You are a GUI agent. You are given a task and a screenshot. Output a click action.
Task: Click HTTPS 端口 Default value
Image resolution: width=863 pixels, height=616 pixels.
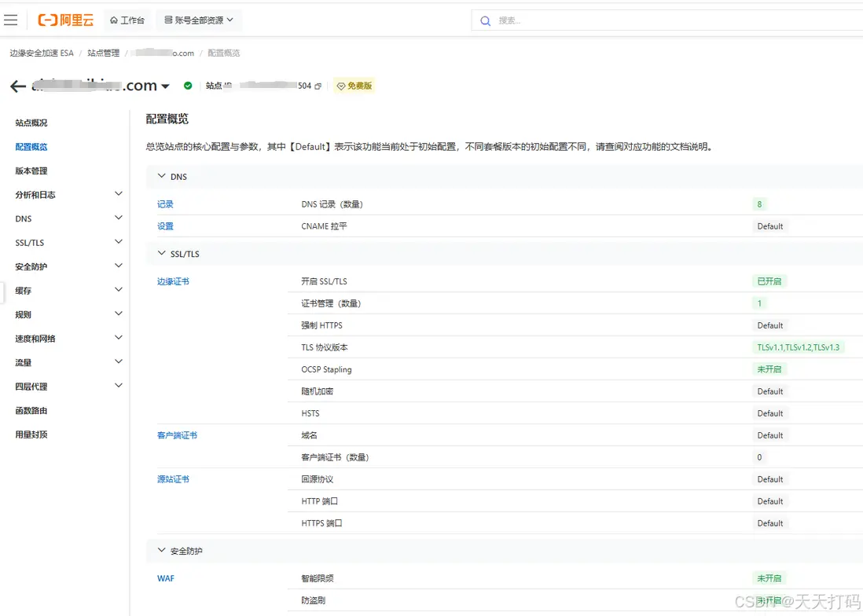coord(770,523)
